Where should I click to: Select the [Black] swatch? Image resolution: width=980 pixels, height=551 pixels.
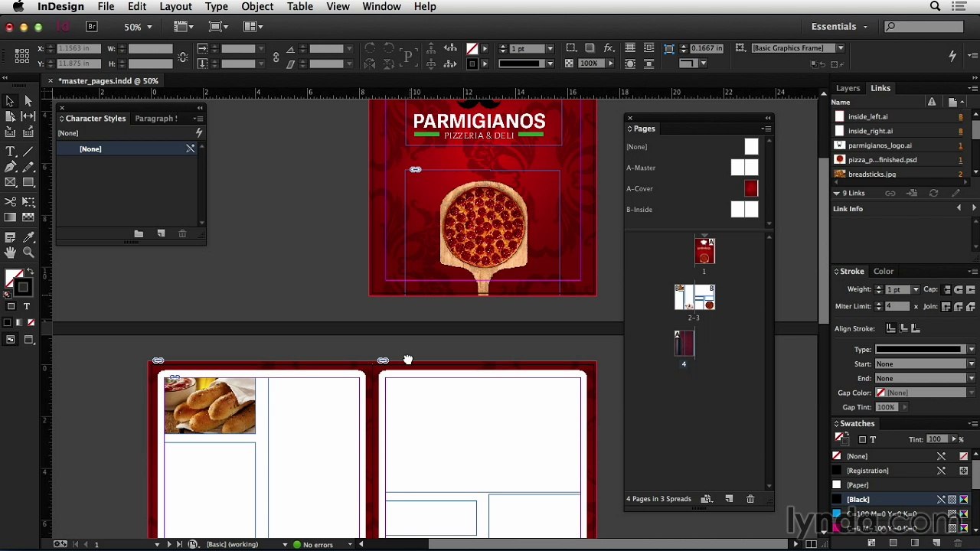(x=901, y=500)
